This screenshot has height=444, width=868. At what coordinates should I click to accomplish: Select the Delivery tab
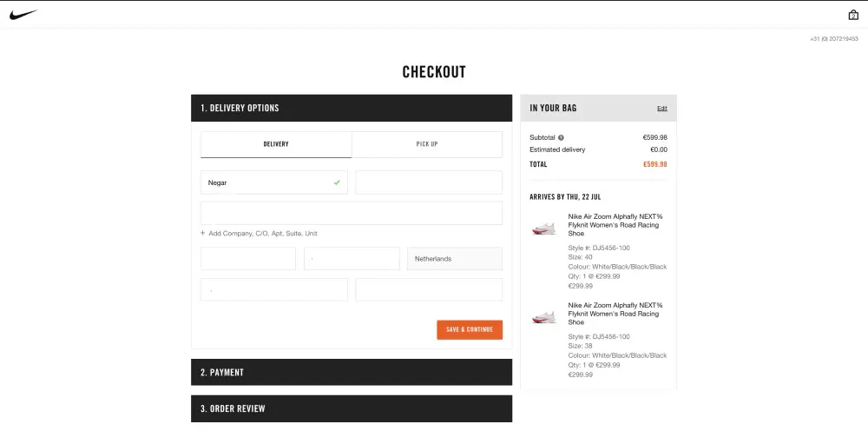[276, 144]
